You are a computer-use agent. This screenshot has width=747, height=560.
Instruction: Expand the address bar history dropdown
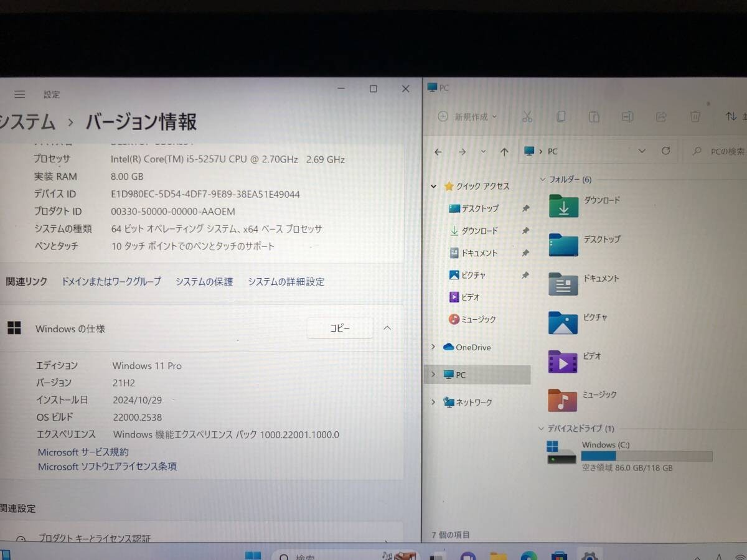click(x=642, y=151)
